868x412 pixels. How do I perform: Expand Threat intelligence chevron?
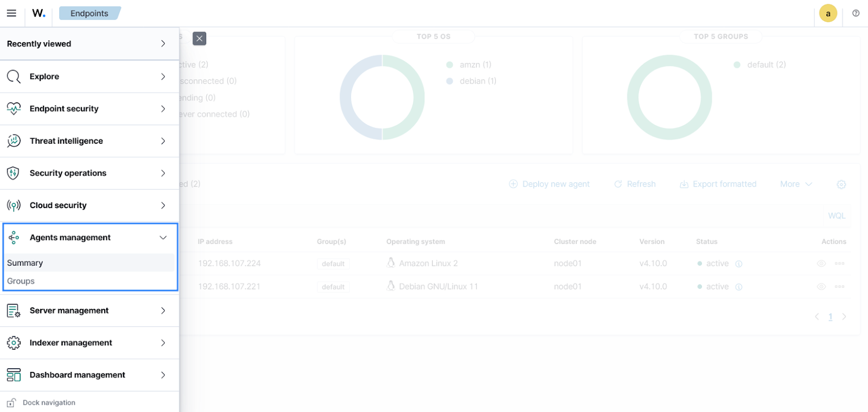(163, 141)
